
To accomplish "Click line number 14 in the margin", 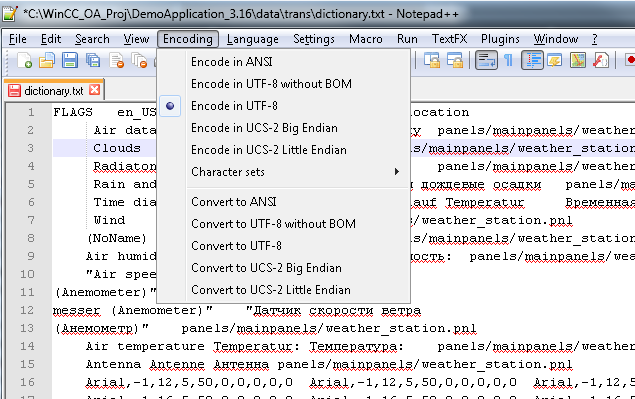I will (x=27, y=346).
